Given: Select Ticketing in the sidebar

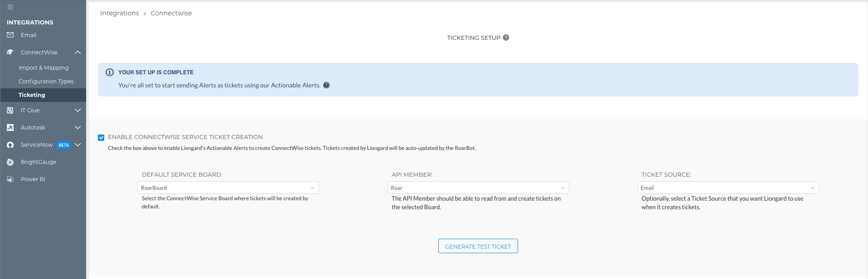Looking at the screenshot, I should point(43,95).
